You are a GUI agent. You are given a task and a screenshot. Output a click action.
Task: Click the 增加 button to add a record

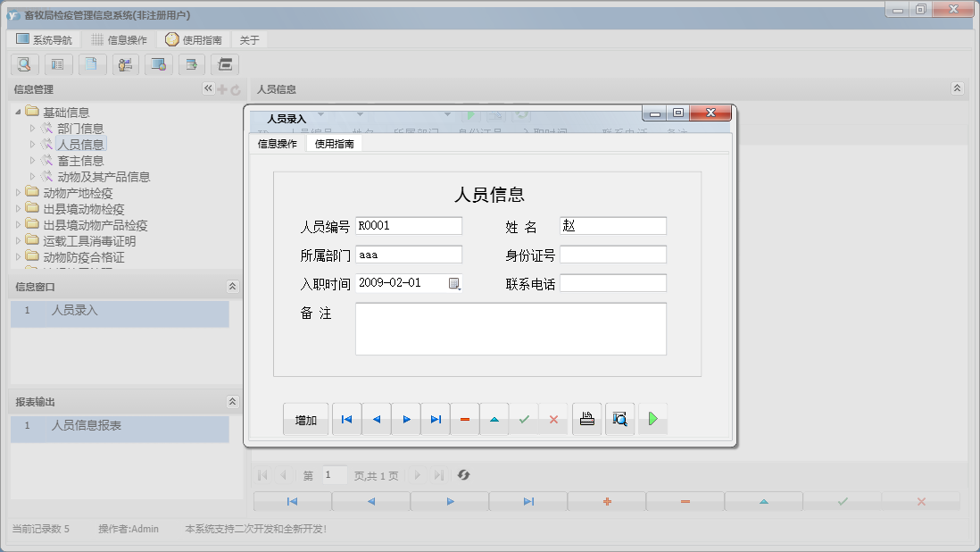(305, 418)
